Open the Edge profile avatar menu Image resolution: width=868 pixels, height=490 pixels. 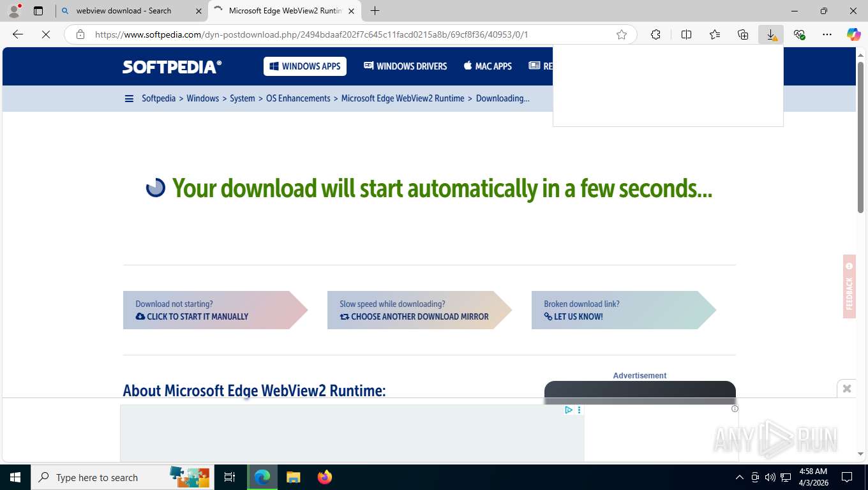click(14, 11)
